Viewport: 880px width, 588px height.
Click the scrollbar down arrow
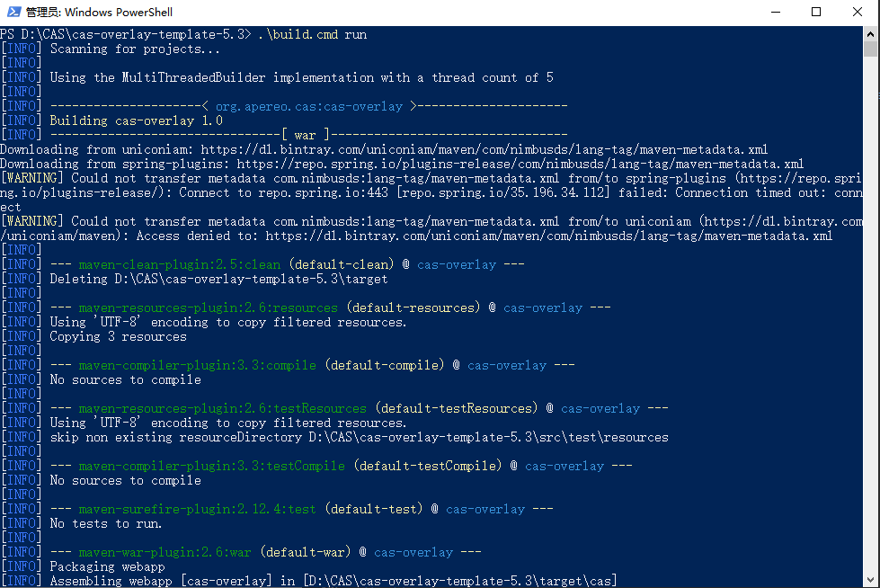[x=870, y=580]
